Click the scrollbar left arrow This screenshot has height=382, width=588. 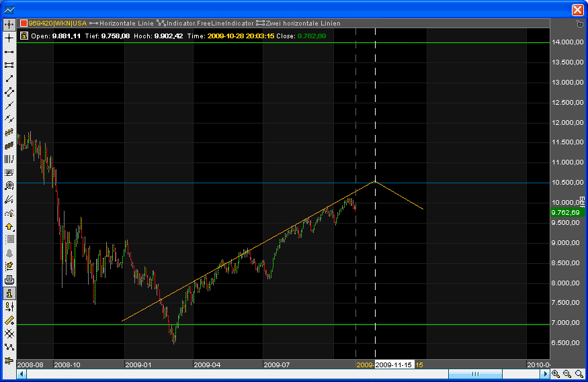pos(21,375)
